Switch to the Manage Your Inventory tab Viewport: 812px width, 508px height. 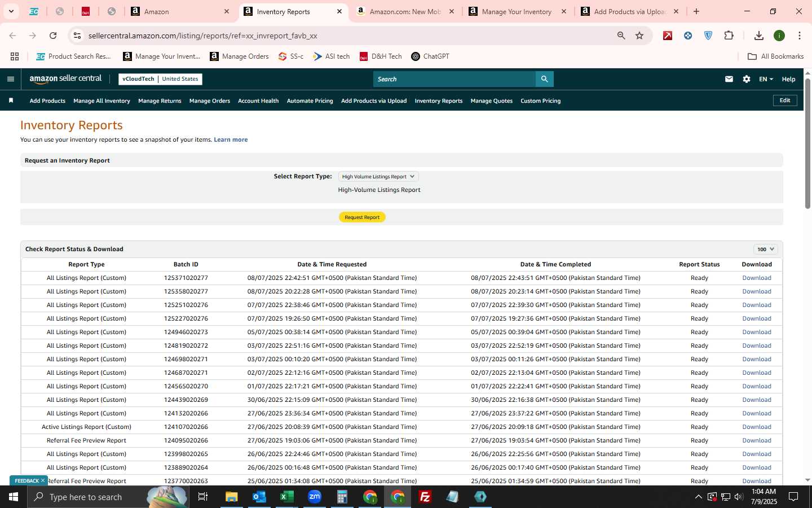click(519, 11)
